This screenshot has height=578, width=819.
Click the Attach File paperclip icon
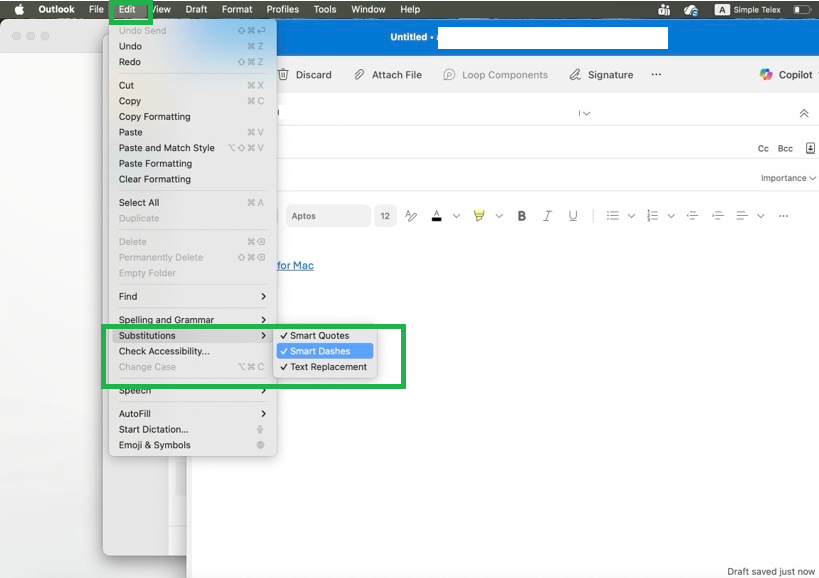coord(359,75)
